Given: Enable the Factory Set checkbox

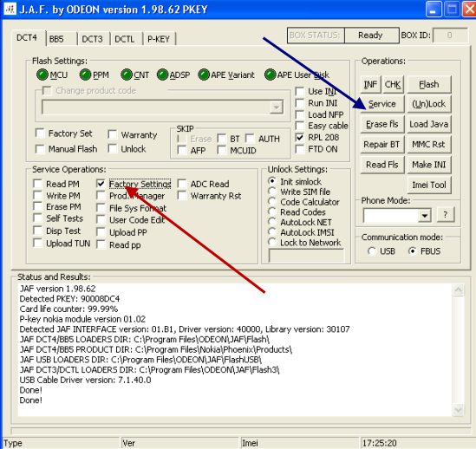Looking at the screenshot, I should (40, 133).
